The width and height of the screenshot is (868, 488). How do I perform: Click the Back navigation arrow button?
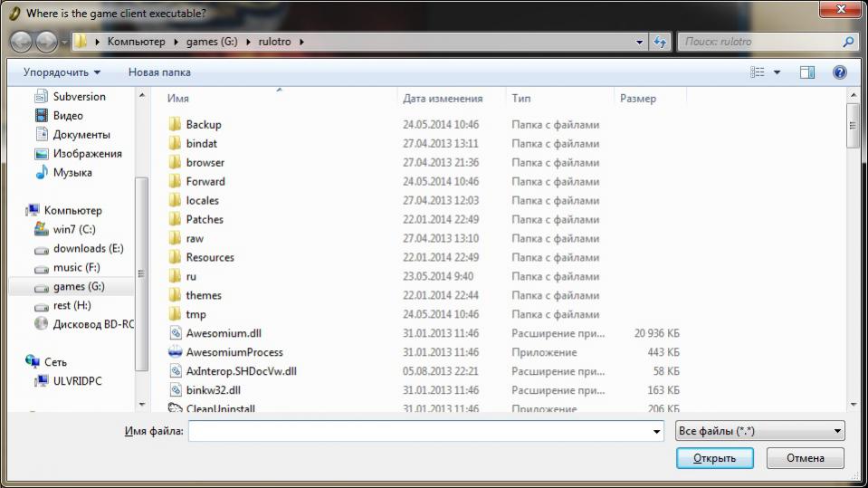point(22,42)
